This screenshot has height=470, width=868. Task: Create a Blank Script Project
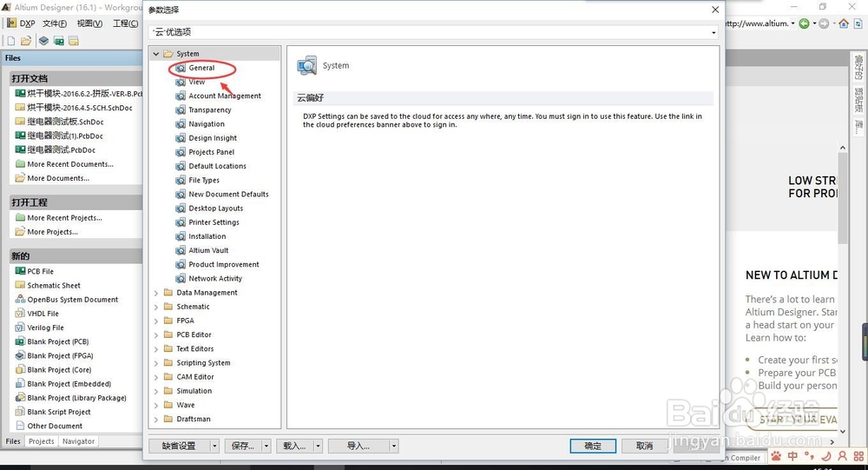[x=59, y=412]
